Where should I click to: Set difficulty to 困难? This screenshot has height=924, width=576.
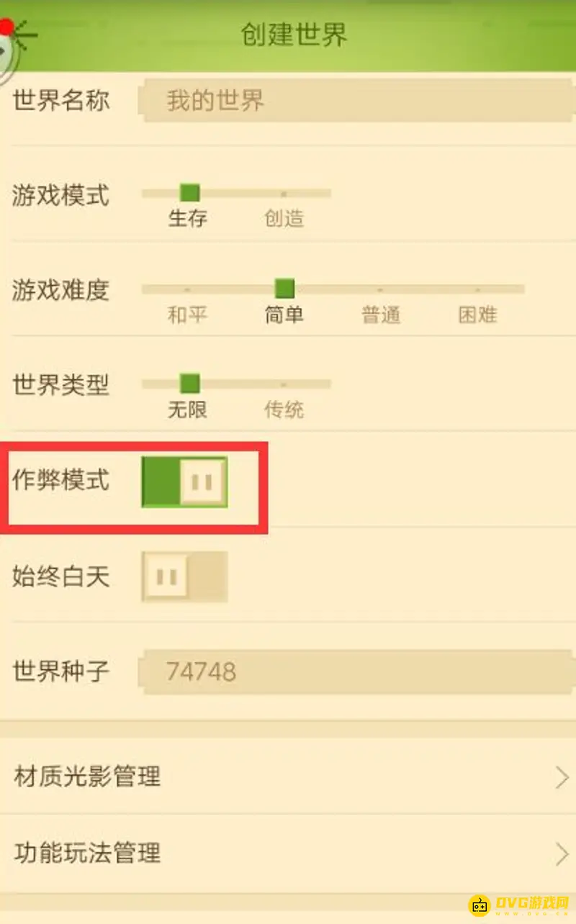478,314
